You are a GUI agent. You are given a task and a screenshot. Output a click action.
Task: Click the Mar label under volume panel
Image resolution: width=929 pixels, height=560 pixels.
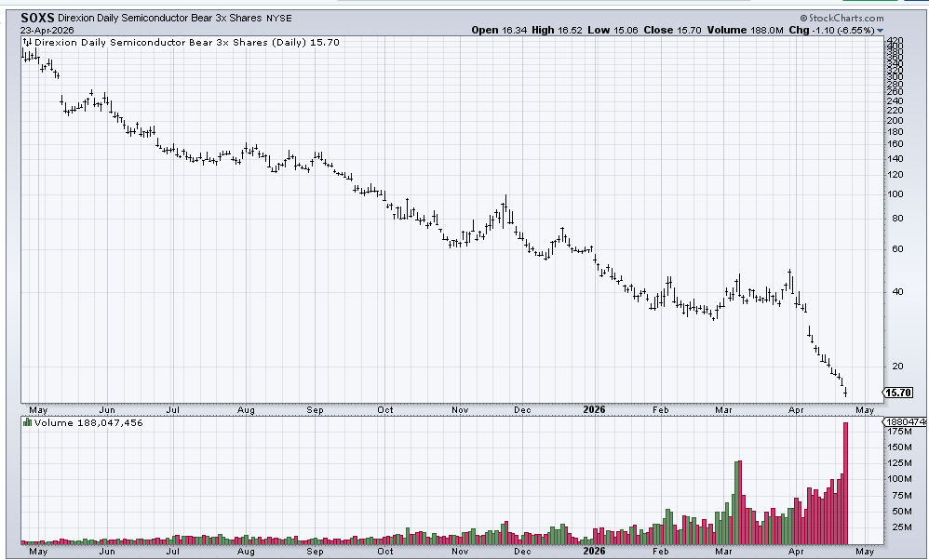[723, 551]
